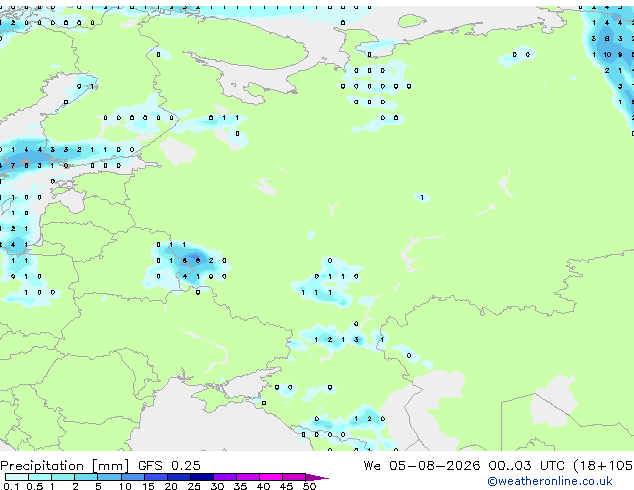Click the legend label "0.1"

pos(11,486)
